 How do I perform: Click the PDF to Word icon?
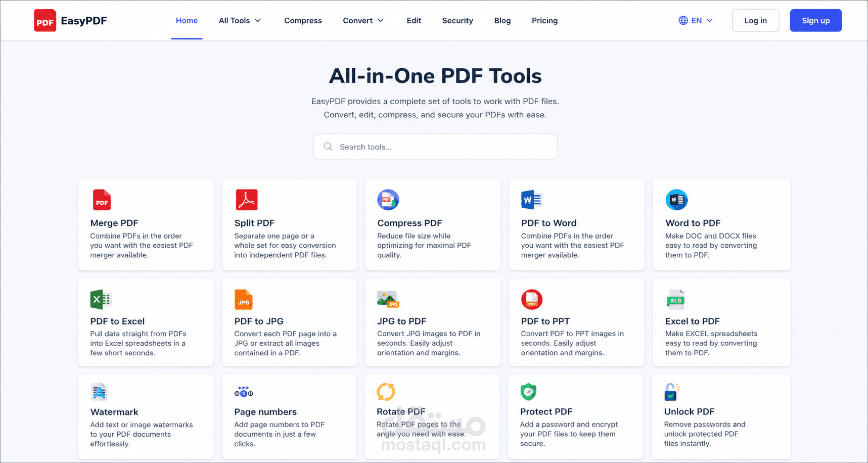(x=532, y=200)
